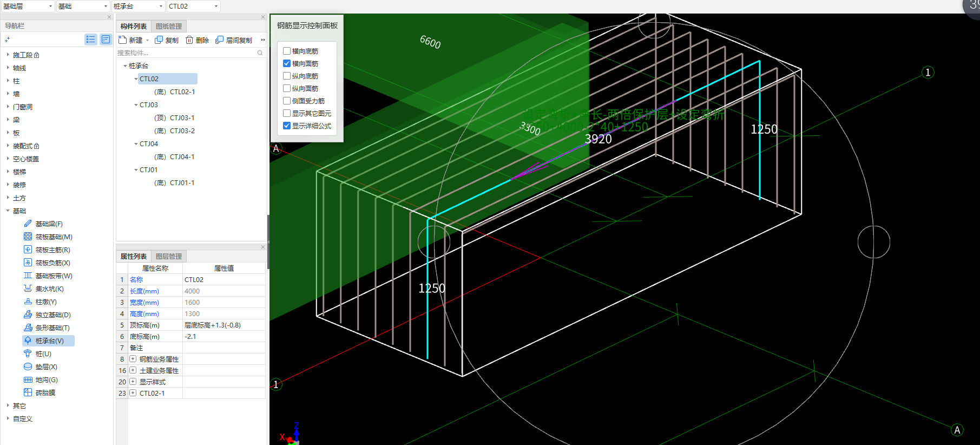Expand the 显示样式 property row
980x445 pixels.
[133, 382]
